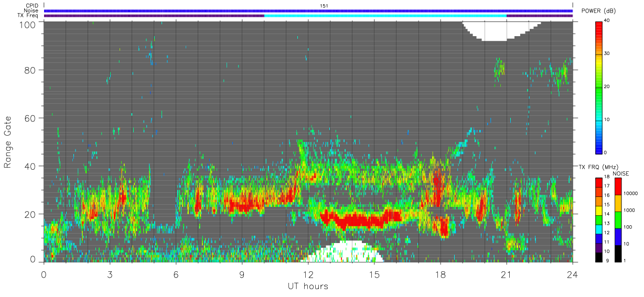644x297 pixels.
Task: Click the 12 label on the TX frequency legend
Action: click(x=608, y=233)
